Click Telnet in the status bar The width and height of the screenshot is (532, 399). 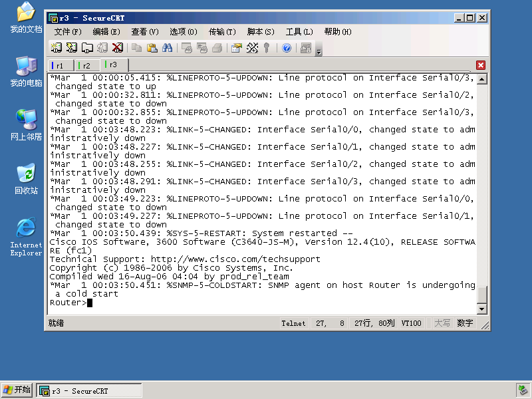tap(293, 323)
